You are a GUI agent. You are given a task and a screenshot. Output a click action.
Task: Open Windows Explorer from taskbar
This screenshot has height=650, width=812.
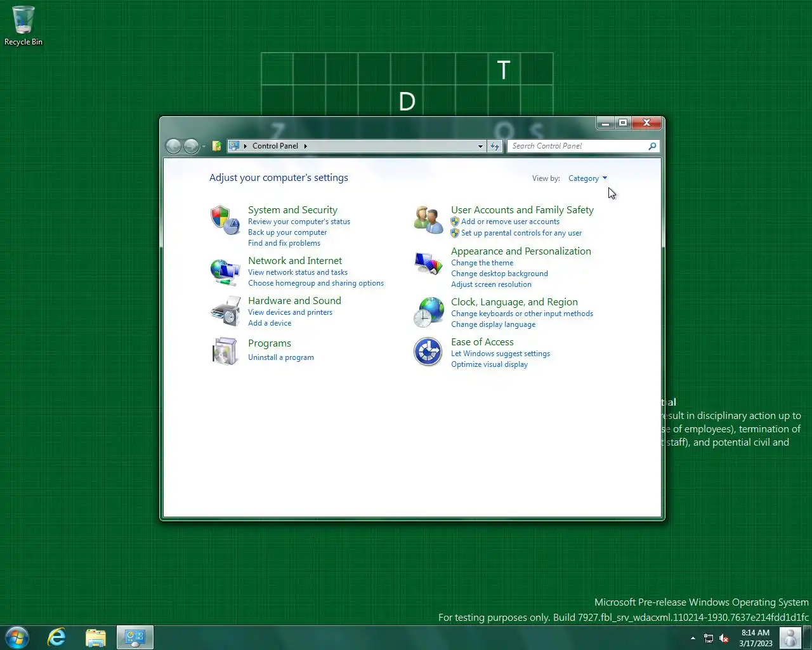tap(96, 637)
